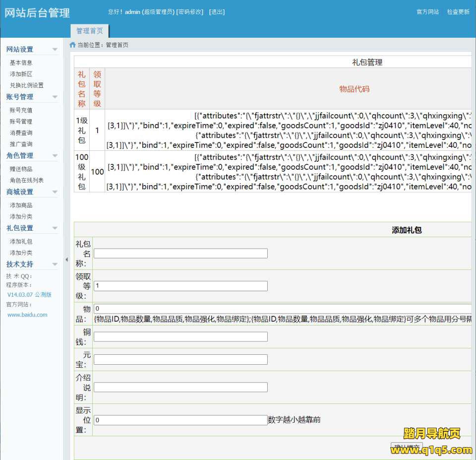Open the 官方网站 header link
This screenshot has width=476, height=460.
coord(427,12)
